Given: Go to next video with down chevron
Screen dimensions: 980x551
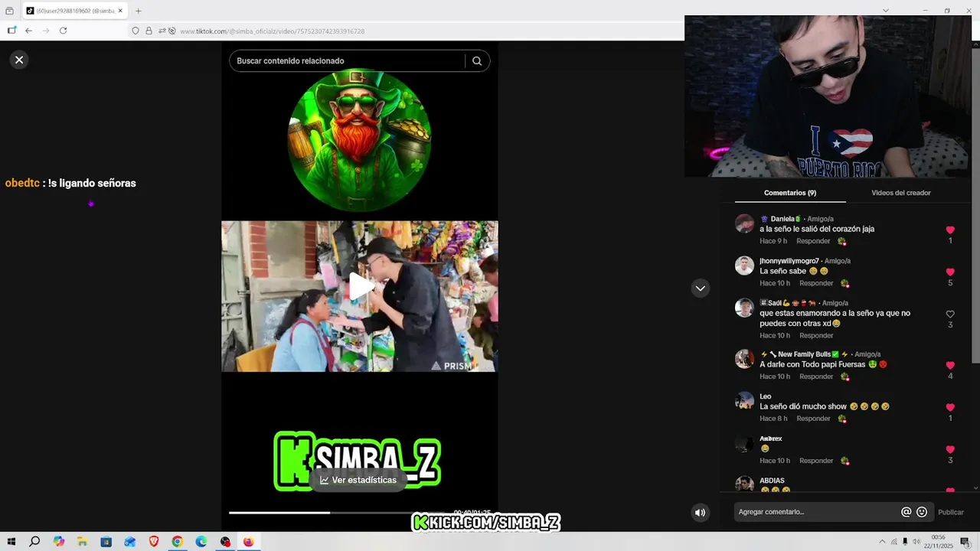Looking at the screenshot, I should tap(700, 289).
